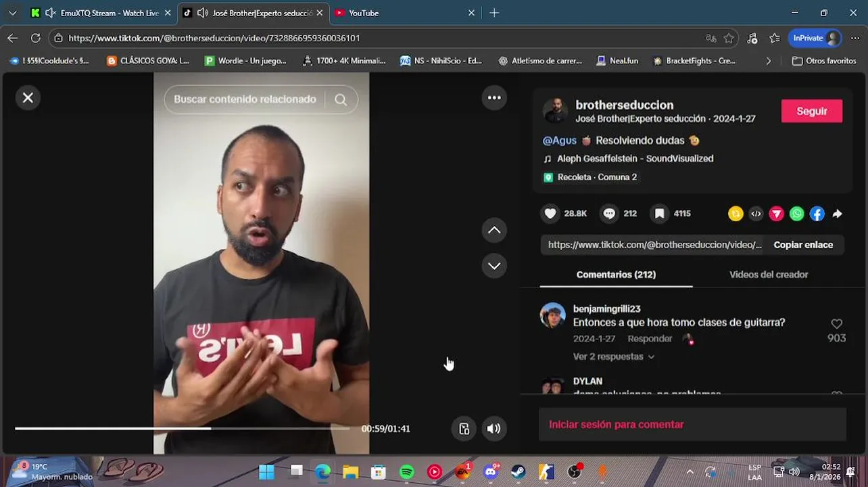Click Copiar enlace button
This screenshot has height=487, width=868.
click(x=803, y=245)
